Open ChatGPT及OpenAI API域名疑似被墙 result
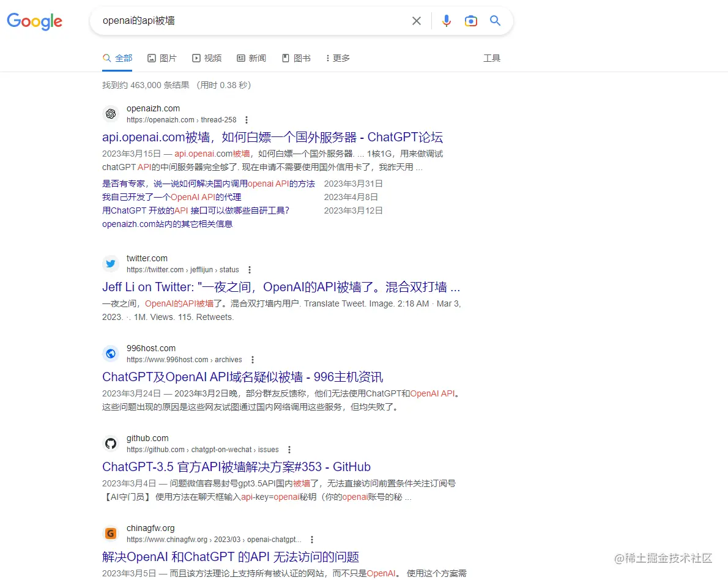 pyautogui.click(x=243, y=377)
